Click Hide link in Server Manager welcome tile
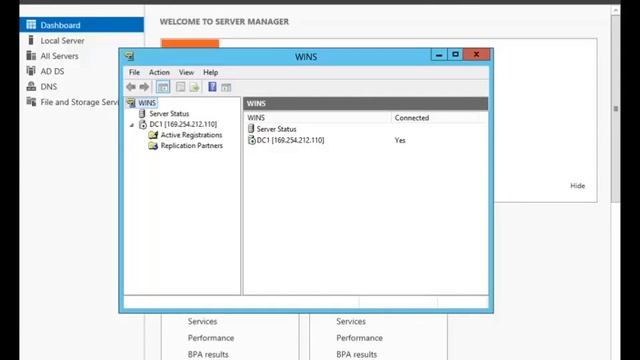The height and width of the screenshot is (360, 640). pos(578,186)
